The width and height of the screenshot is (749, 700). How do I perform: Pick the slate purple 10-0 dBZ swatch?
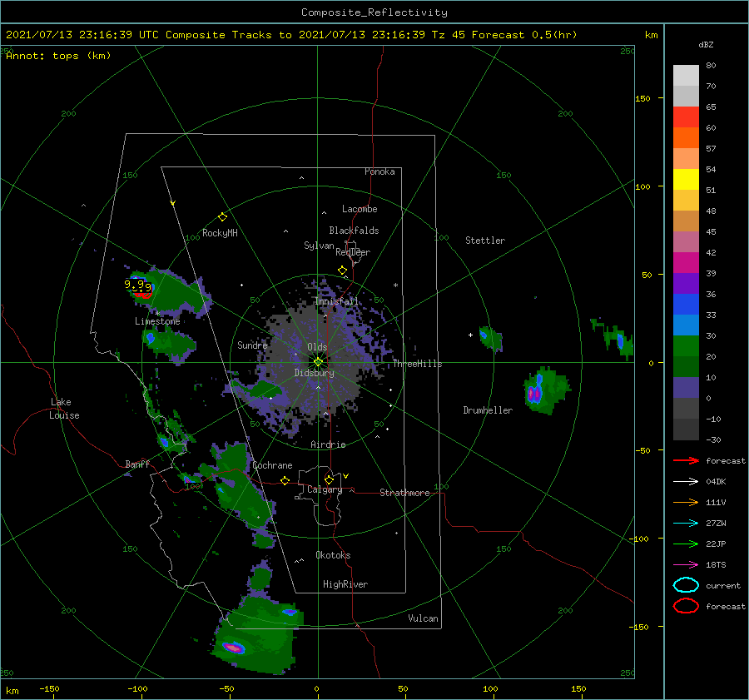tap(686, 388)
